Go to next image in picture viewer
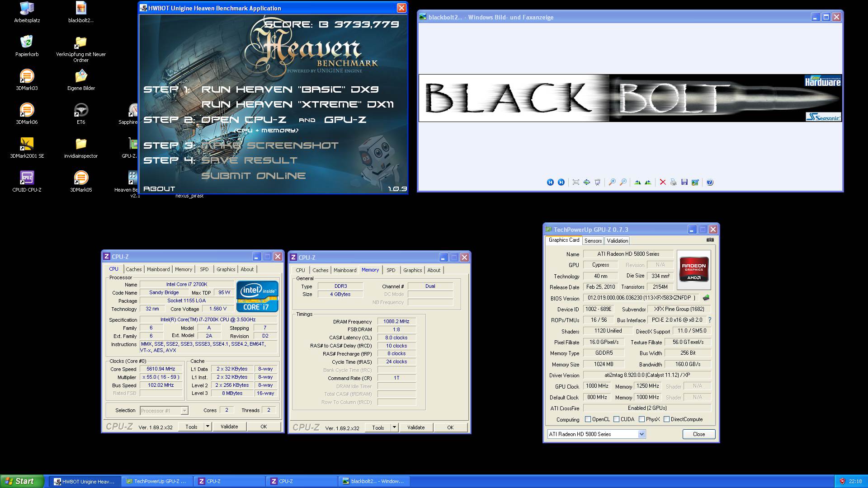 (561, 182)
